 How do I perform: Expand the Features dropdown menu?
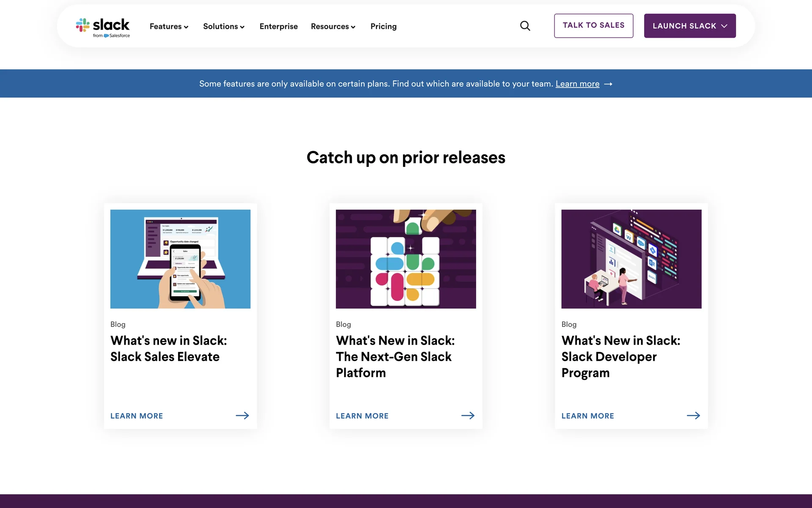tap(169, 26)
